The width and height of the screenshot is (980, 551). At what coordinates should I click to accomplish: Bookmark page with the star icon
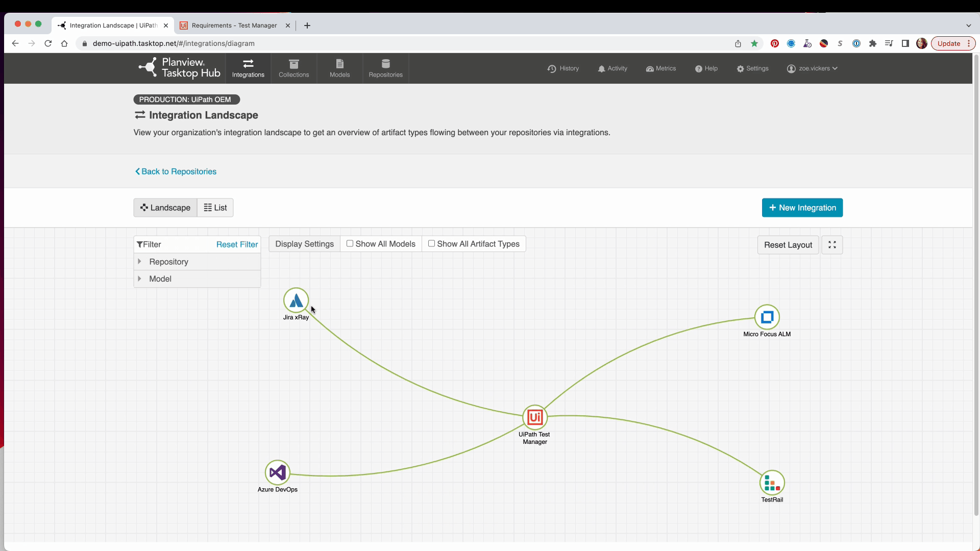[x=754, y=43]
